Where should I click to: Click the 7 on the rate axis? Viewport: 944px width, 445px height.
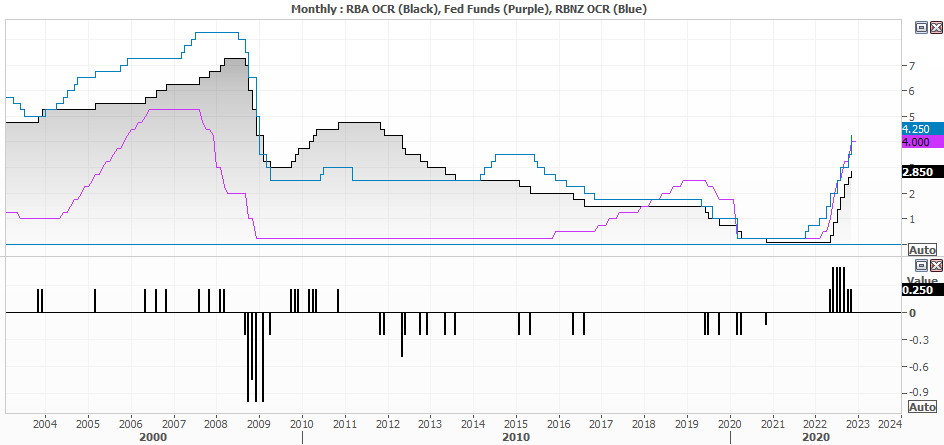(912, 65)
